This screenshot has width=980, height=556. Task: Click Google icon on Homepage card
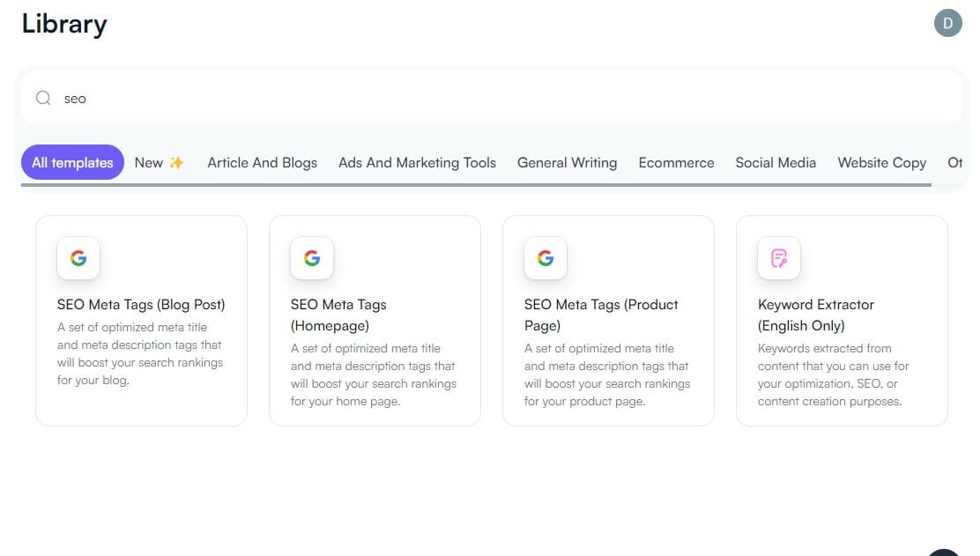pos(312,258)
